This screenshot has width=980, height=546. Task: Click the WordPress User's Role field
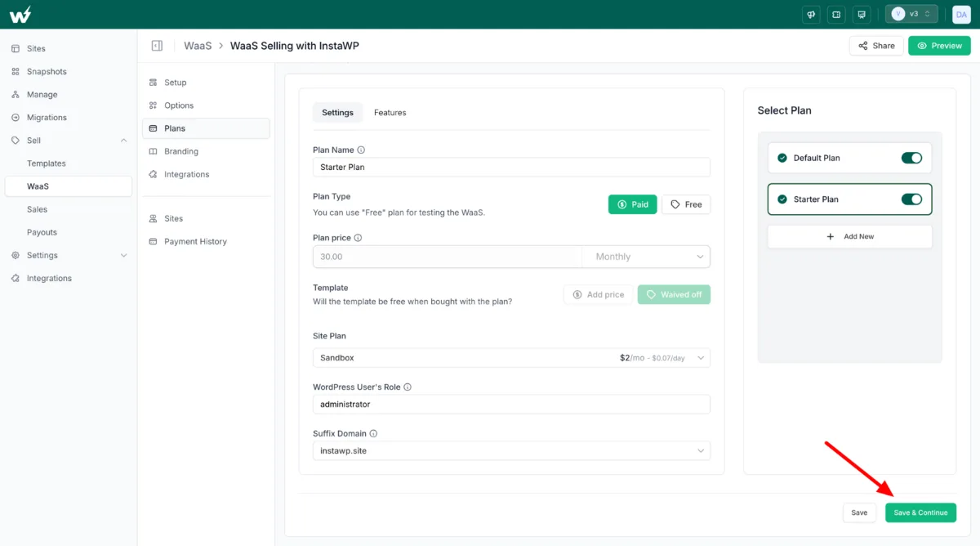pyautogui.click(x=511, y=404)
